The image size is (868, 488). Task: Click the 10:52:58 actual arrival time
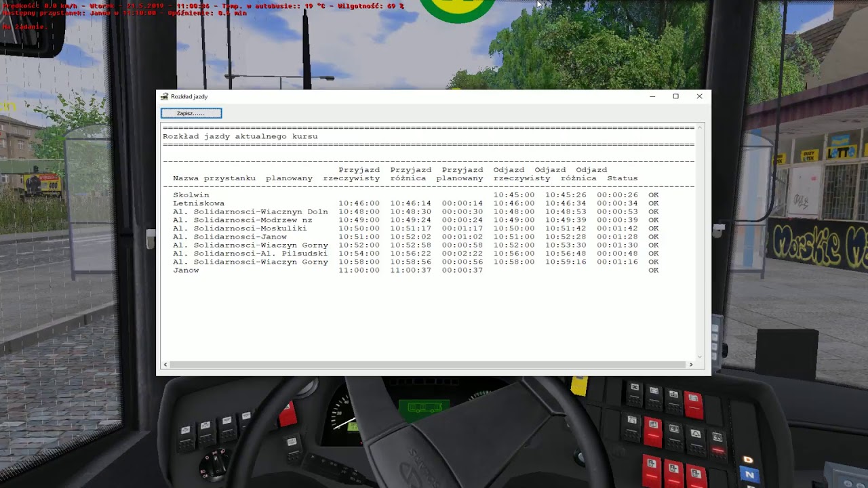click(411, 245)
